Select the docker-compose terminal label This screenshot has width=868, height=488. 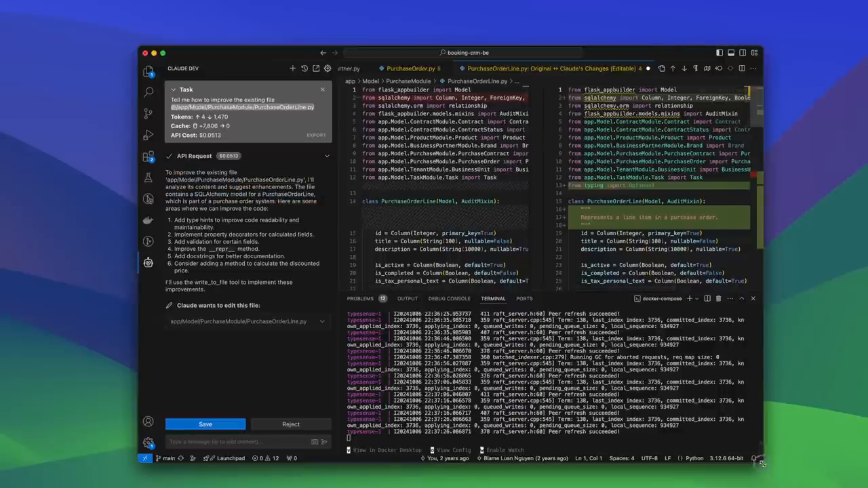(658, 298)
